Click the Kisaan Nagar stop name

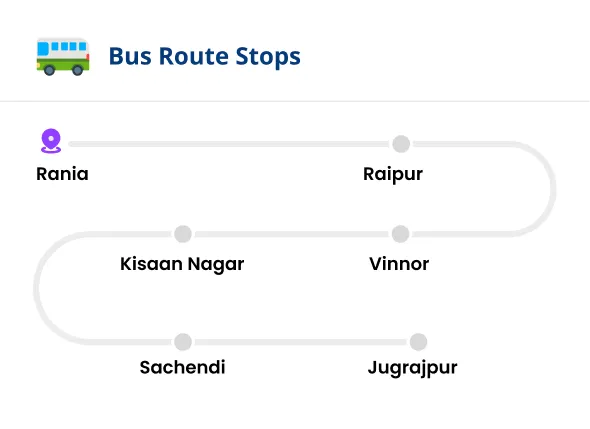(x=182, y=264)
